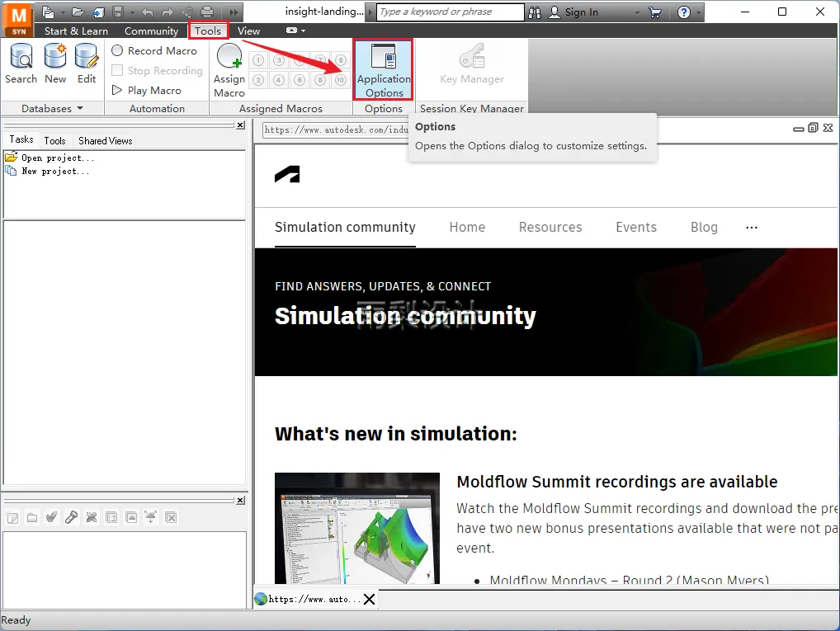Open the Community ribbon tab
Viewport: 840px width, 631px height.
(151, 31)
